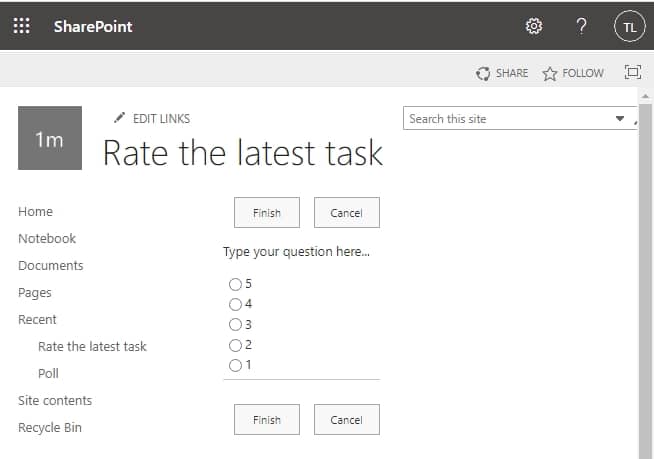Click the Search this site field
Screen dimensions: 654x459
coord(509,119)
